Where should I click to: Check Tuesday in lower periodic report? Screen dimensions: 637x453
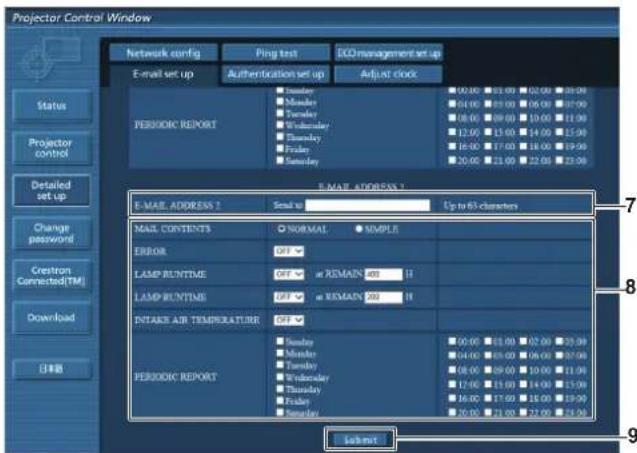tap(280, 365)
